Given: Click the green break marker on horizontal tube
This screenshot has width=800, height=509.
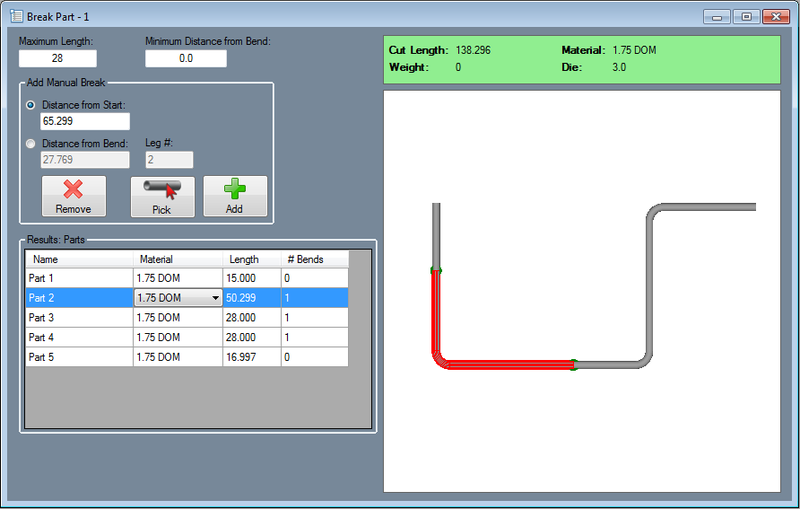Looking at the screenshot, I should [x=574, y=365].
